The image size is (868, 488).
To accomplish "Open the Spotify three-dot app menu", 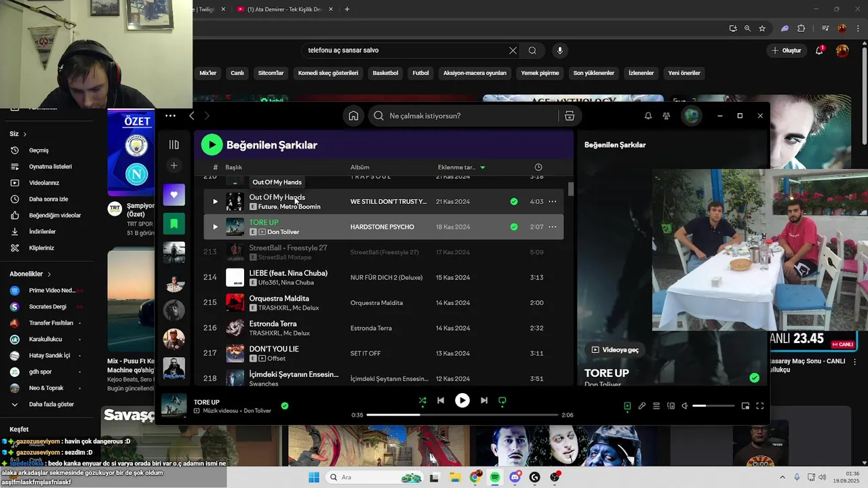I will [x=170, y=116].
